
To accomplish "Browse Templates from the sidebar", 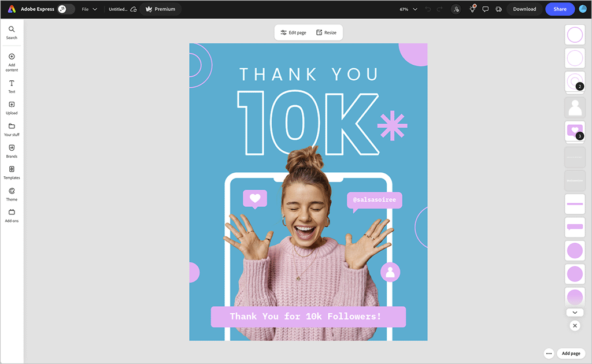I will [11, 172].
